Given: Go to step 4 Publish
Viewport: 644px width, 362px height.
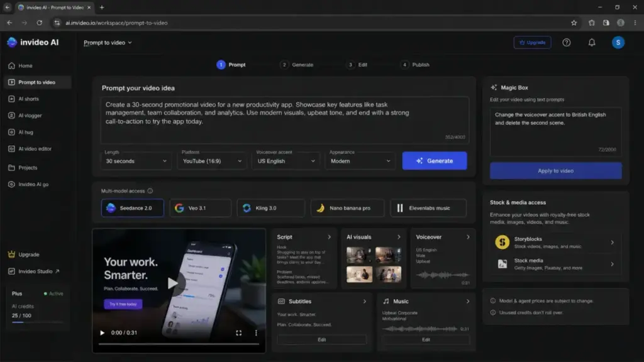Looking at the screenshot, I should (415, 65).
